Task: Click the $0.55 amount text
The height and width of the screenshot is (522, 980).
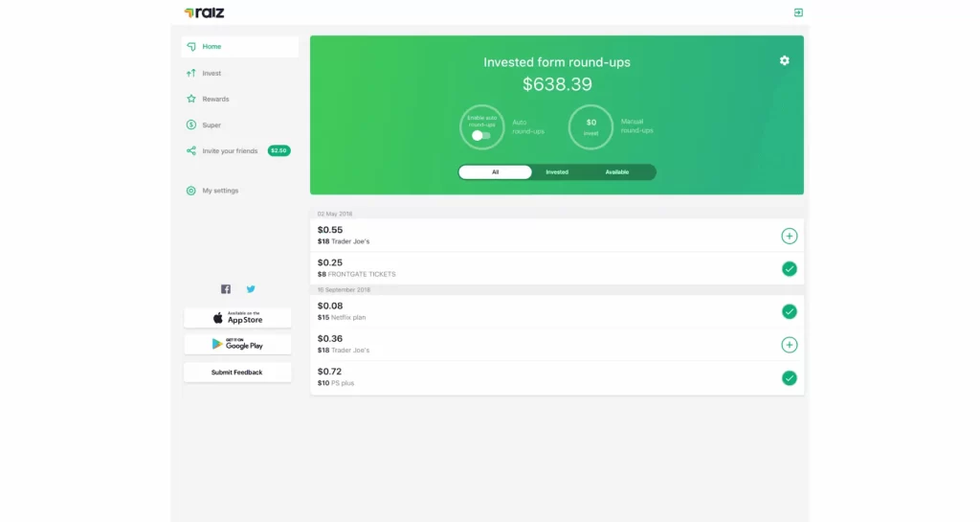Action: pyautogui.click(x=330, y=230)
